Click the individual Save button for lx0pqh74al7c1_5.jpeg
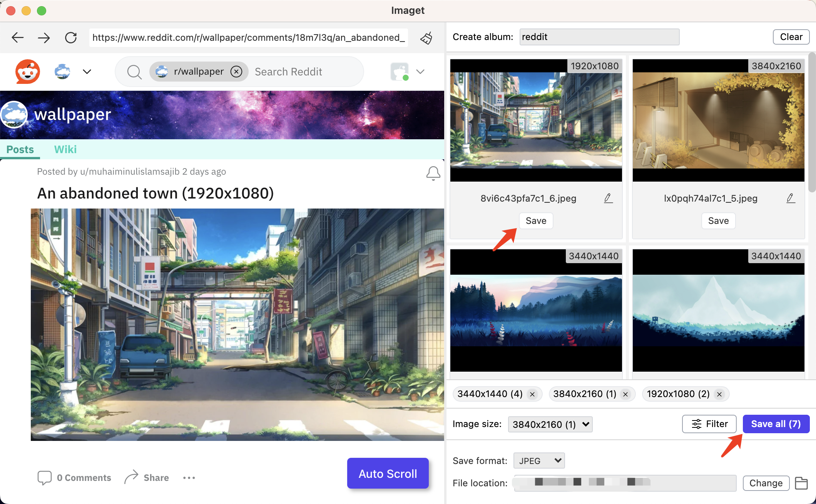This screenshot has height=504, width=816. click(x=718, y=220)
